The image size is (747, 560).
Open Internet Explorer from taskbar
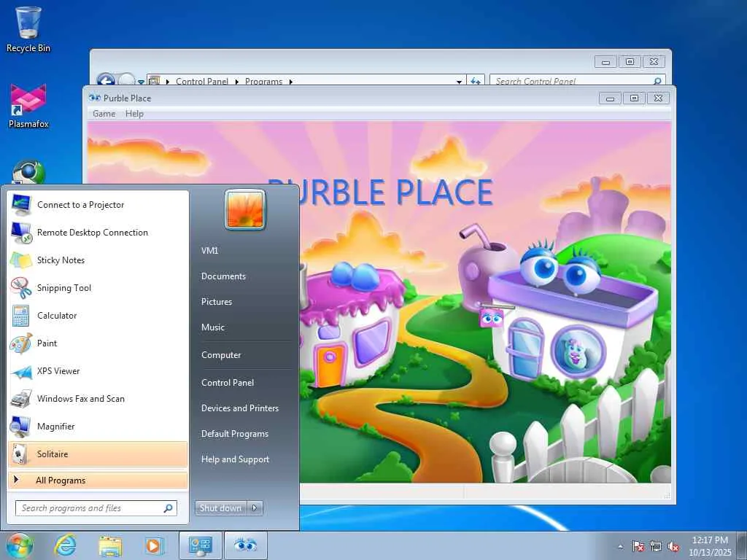[65, 545]
